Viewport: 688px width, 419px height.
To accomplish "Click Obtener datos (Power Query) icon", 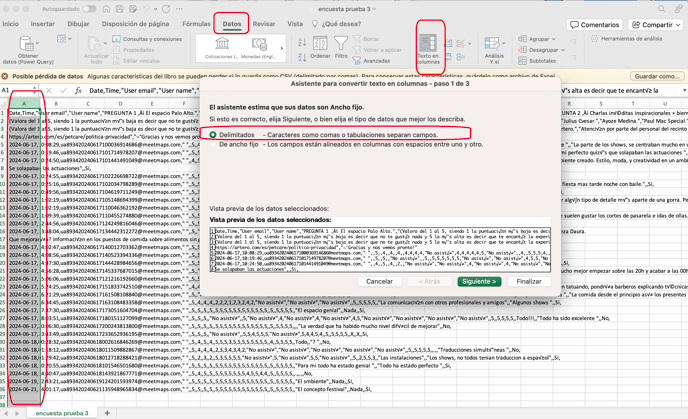I will (x=25, y=43).
